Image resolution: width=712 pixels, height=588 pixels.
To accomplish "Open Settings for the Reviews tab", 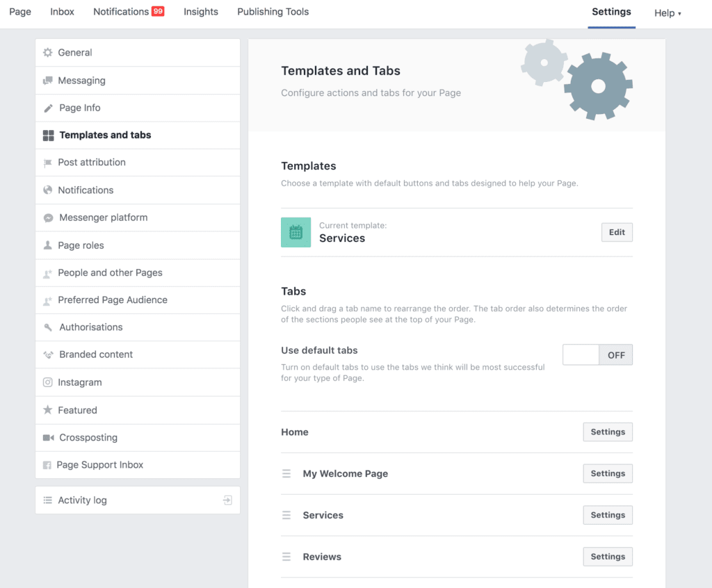I will (607, 556).
